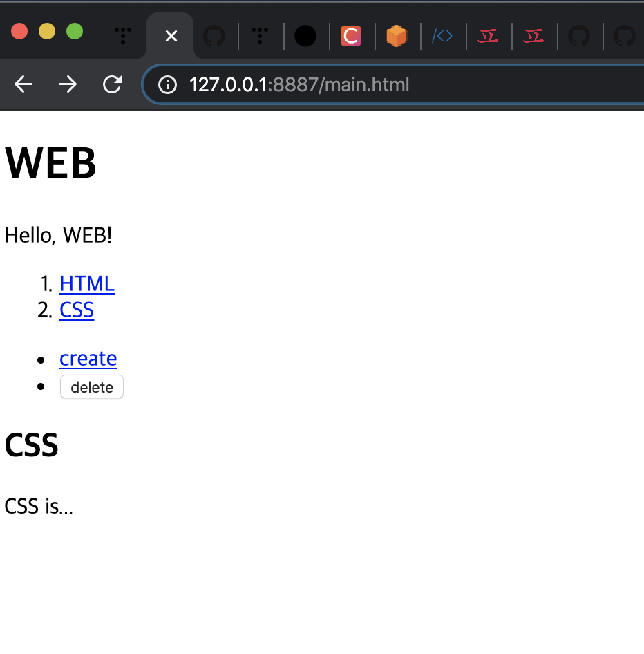The height and width of the screenshot is (654, 644).
Task: Click the WEB heading
Action: point(50,162)
